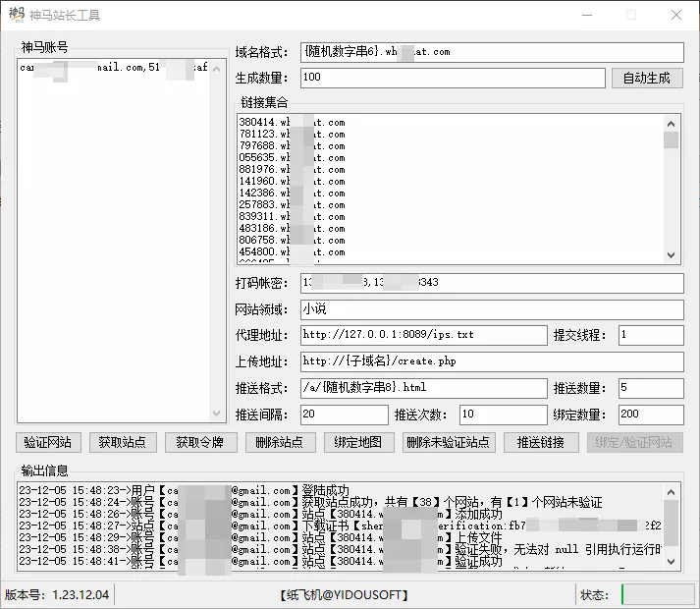The image size is (700, 609).
Task: Focus the 打码帐密 input field
Action: pos(492,283)
